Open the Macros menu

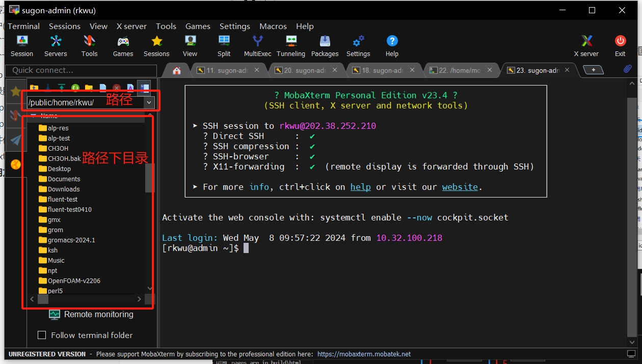pyautogui.click(x=273, y=26)
